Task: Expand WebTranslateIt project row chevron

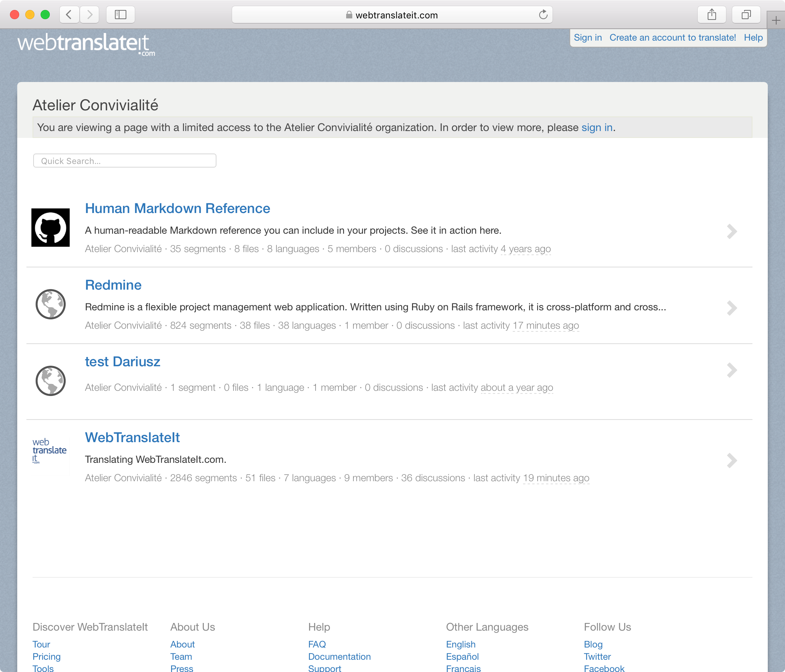Action: 731,461
